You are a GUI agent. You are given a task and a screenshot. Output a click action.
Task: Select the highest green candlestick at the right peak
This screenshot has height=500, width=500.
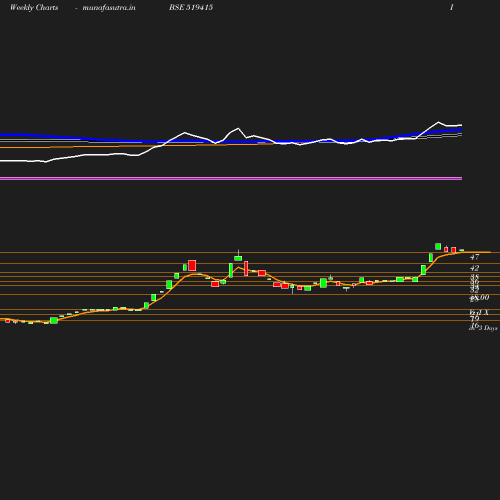tap(438, 247)
